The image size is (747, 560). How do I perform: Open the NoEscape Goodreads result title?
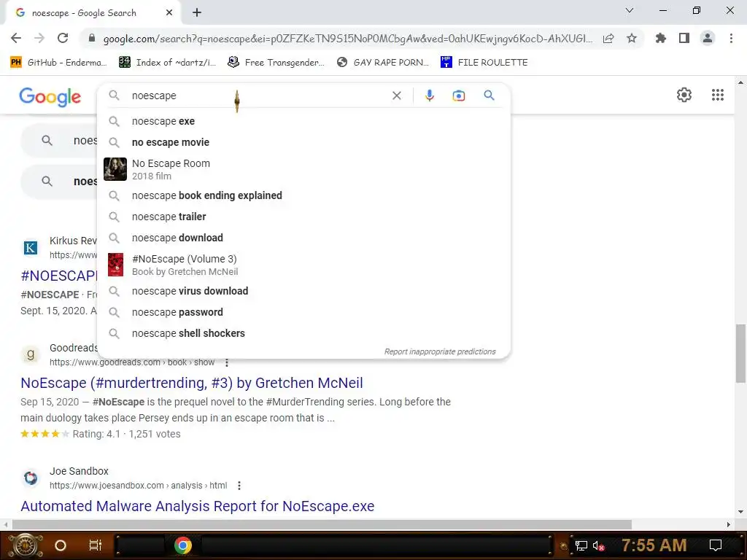coord(192,383)
